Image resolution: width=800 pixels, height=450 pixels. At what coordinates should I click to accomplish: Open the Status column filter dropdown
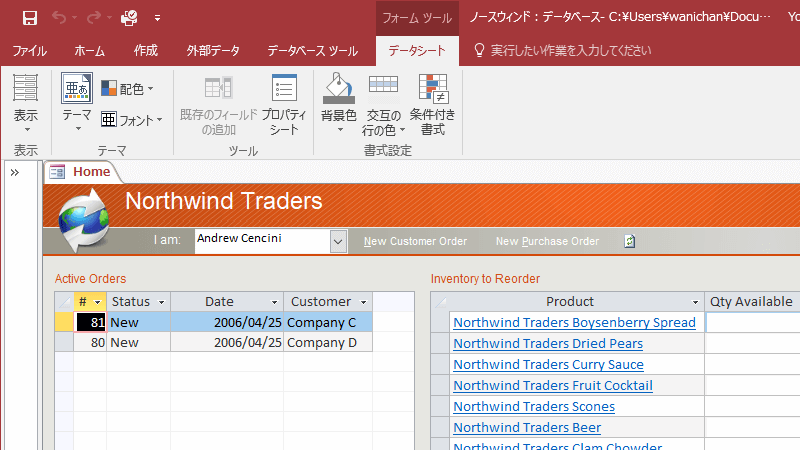click(161, 302)
